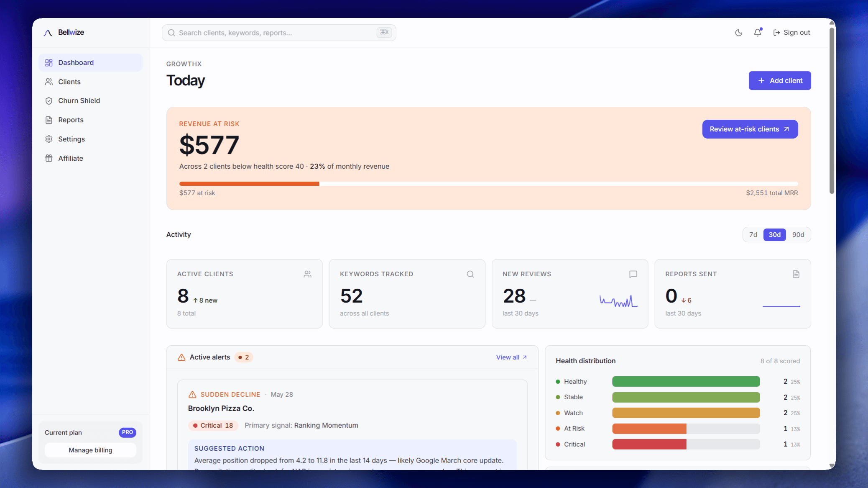Image resolution: width=868 pixels, height=488 pixels.
Task: Open Settings from the sidebar
Action: click(90, 139)
